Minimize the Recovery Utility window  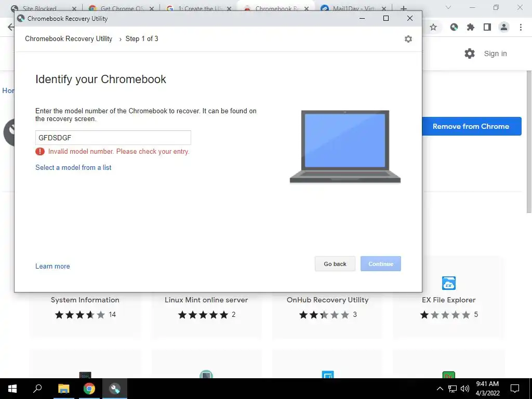tap(362, 18)
